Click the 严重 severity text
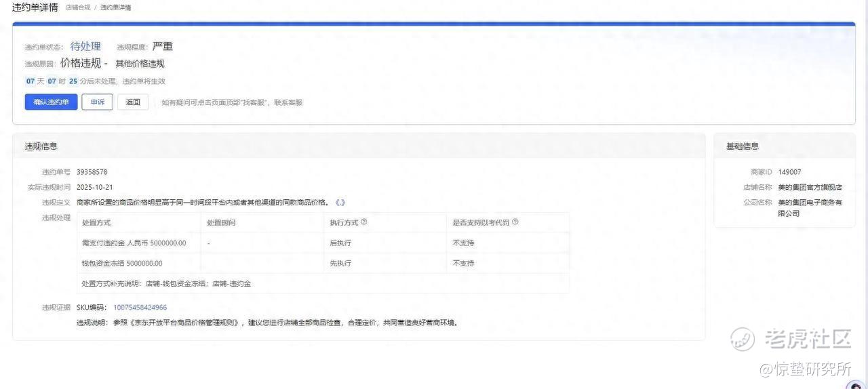The width and height of the screenshot is (868, 389). click(x=162, y=46)
